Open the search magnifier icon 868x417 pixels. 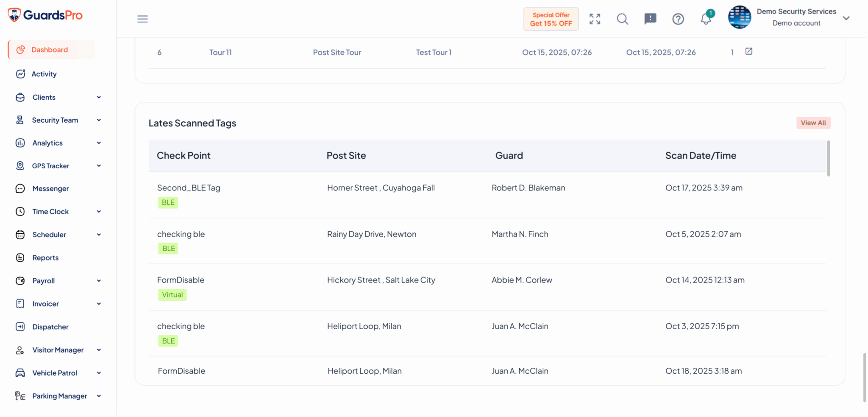click(x=622, y=19)
